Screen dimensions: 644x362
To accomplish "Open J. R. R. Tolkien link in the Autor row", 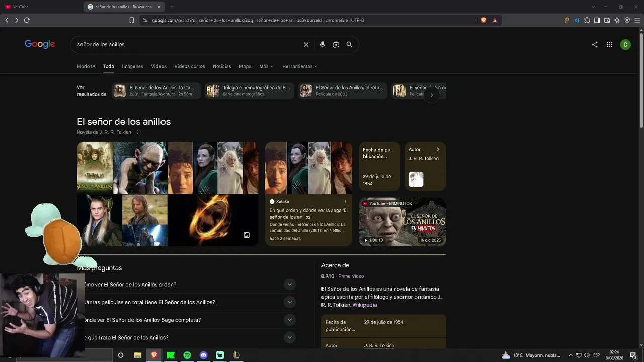I will tap(379, 346).
